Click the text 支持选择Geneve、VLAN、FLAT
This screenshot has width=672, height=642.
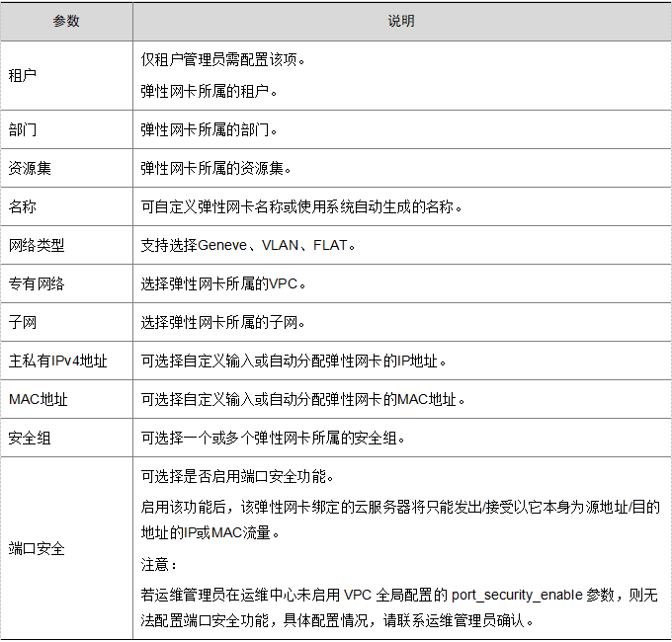pyautogui.click(x=247, y=245)
